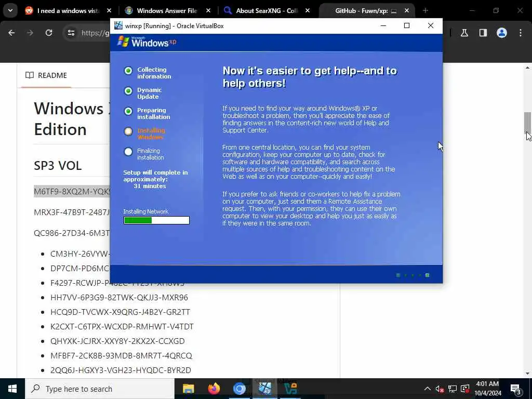Image resolution: width=532 pixels, height=399 pixels.
Task: Open VirtualBox Manager taskbar icon
Action: 290,389
